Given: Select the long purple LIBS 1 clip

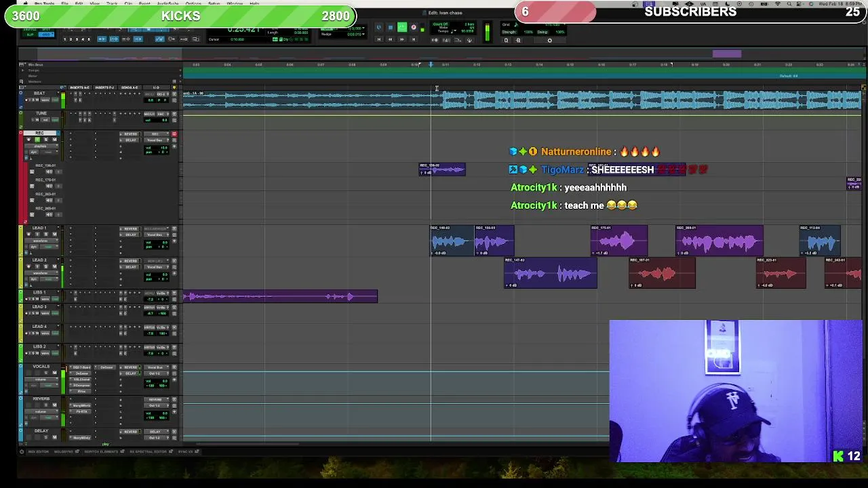Looking at the screenshot, I should (280, 296).
